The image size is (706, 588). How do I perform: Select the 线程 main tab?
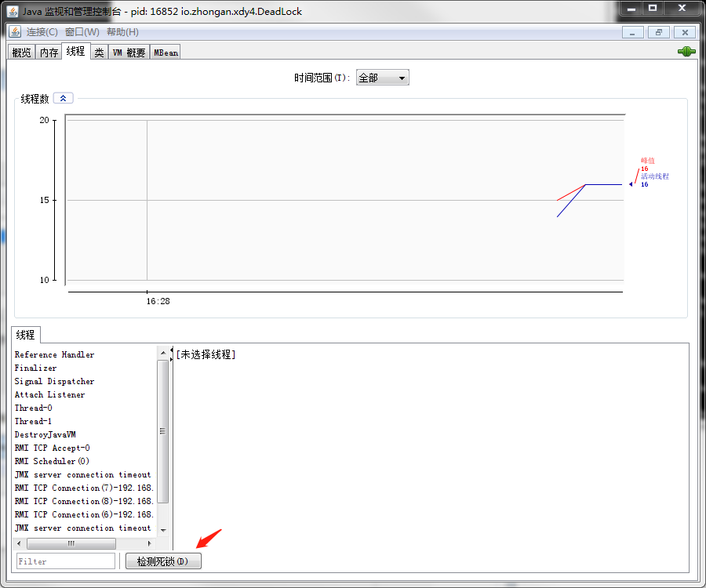tap(75, 51)
